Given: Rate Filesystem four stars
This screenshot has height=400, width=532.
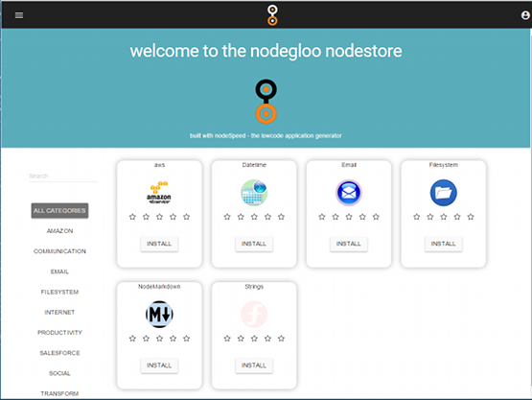Looking at the screenshot, I should [457, 217].
